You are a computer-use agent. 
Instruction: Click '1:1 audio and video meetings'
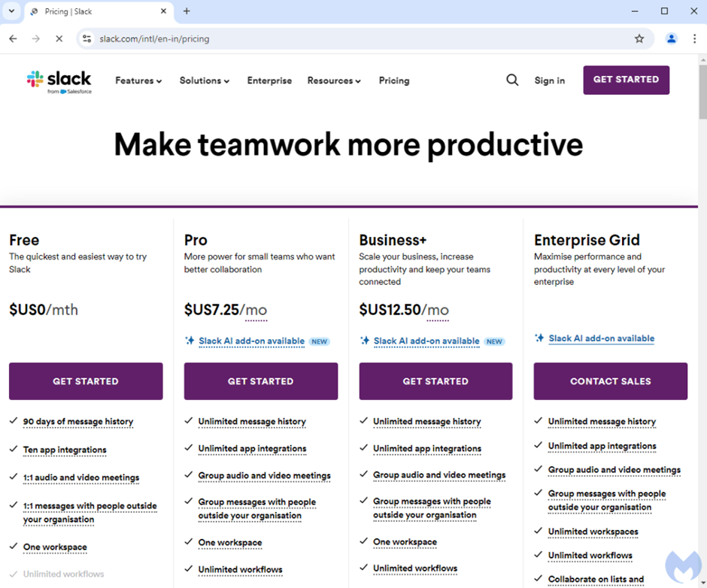81,477
